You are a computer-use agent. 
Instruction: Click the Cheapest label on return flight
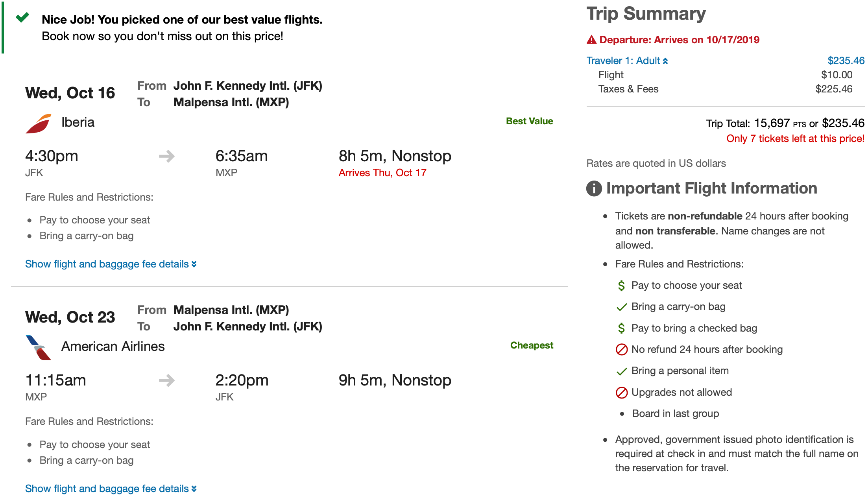532,345
